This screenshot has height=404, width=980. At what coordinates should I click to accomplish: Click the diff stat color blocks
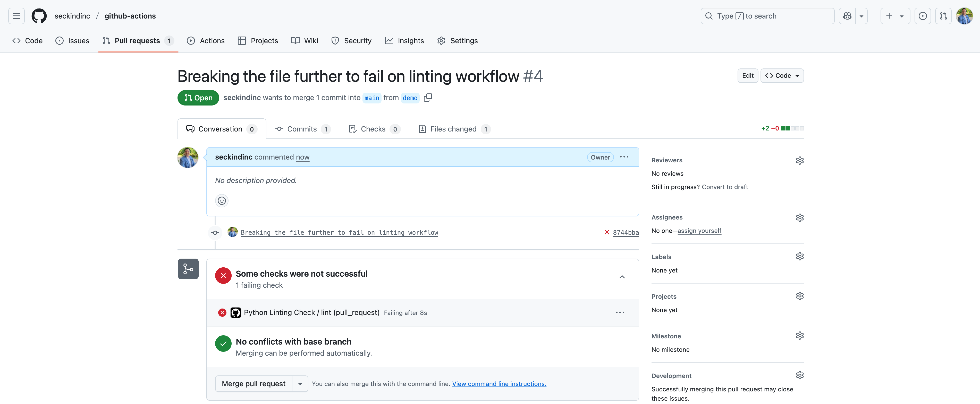pos(792,128)
